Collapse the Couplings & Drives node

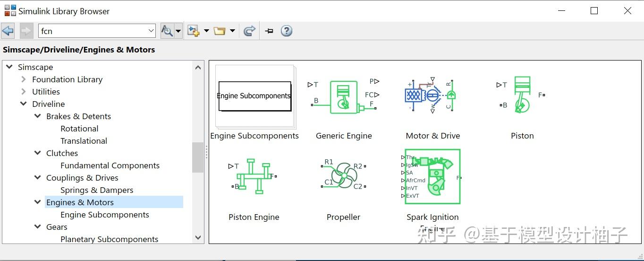pos(38,178)
